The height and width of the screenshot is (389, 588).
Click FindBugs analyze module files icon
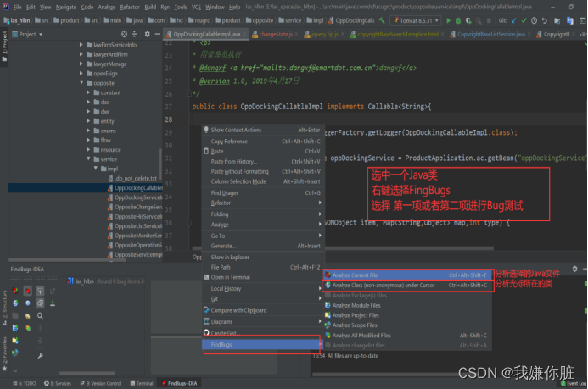(x=15, y=328)
